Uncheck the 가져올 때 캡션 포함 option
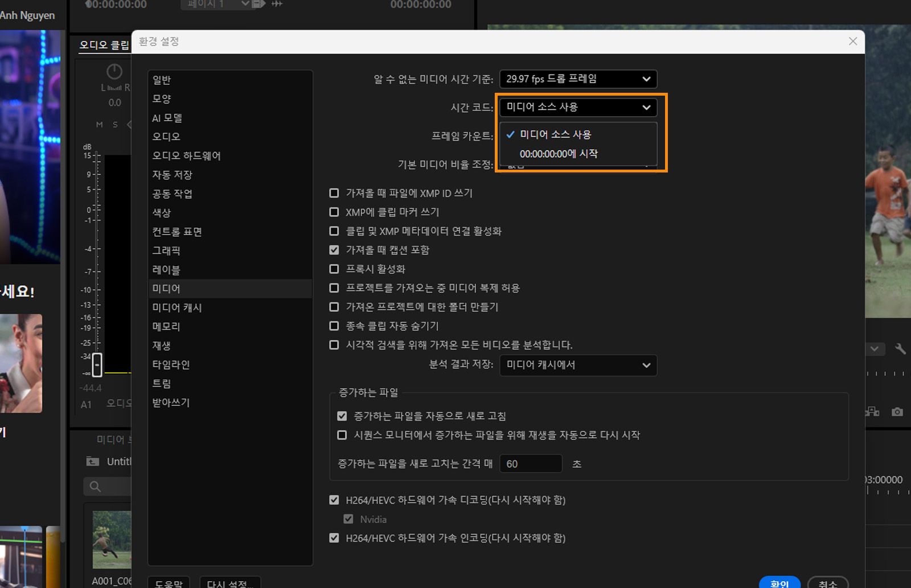Screen dimensions: 911x588 (334, 250)
